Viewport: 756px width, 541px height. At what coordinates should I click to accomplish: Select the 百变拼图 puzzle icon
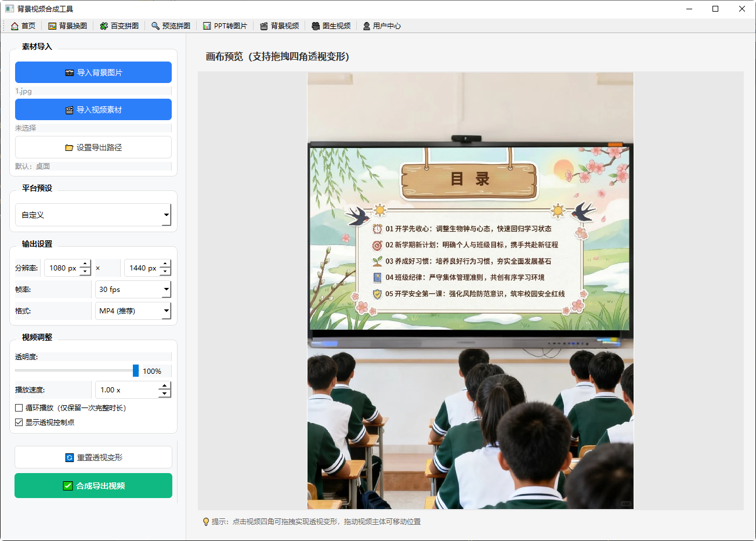tap(104, 26)
